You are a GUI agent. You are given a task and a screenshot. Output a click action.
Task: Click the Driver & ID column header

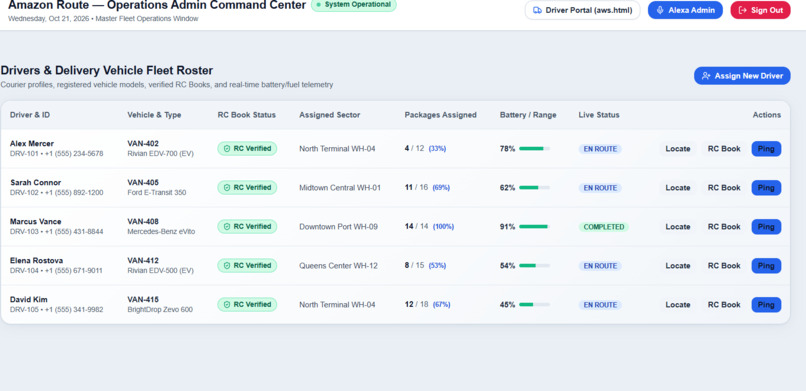point(30,115)
